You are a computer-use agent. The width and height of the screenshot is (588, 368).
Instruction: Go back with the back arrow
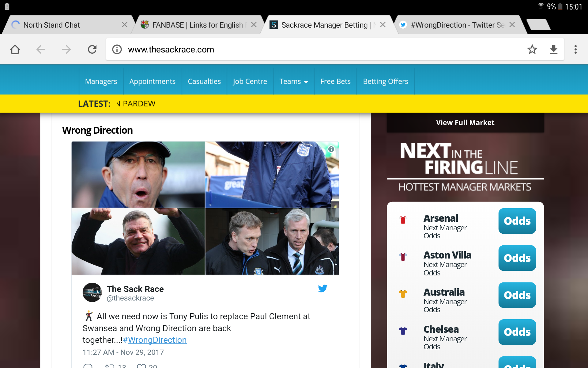tap(41, 49)
